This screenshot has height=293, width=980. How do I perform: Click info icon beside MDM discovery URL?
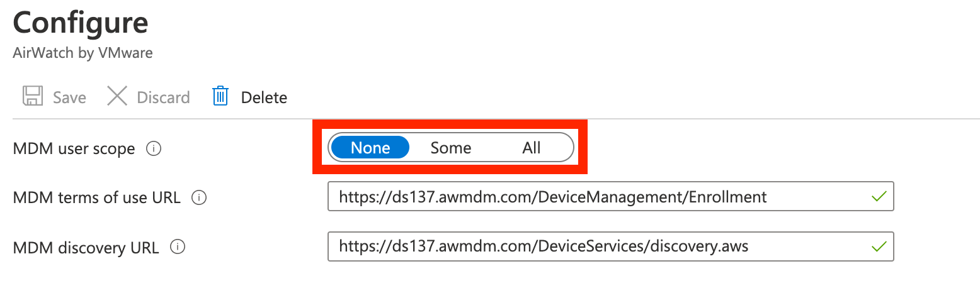pos(178,246)
